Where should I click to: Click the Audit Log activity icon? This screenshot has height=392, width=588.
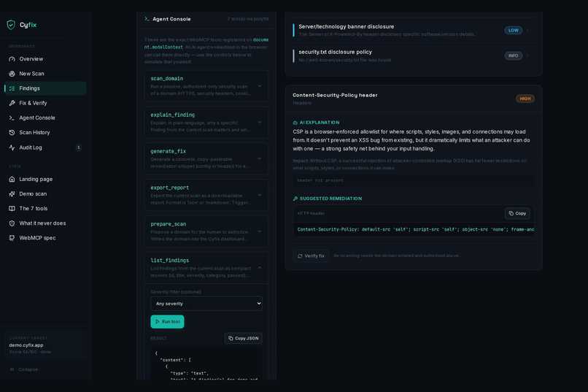pos(12,147)
